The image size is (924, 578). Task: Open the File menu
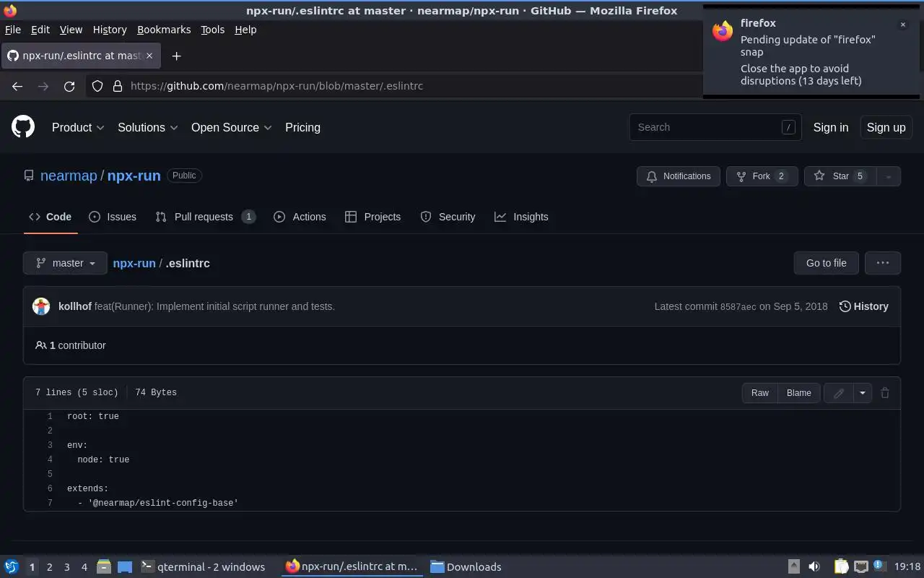pyautogui.click(x=13, y=30)
